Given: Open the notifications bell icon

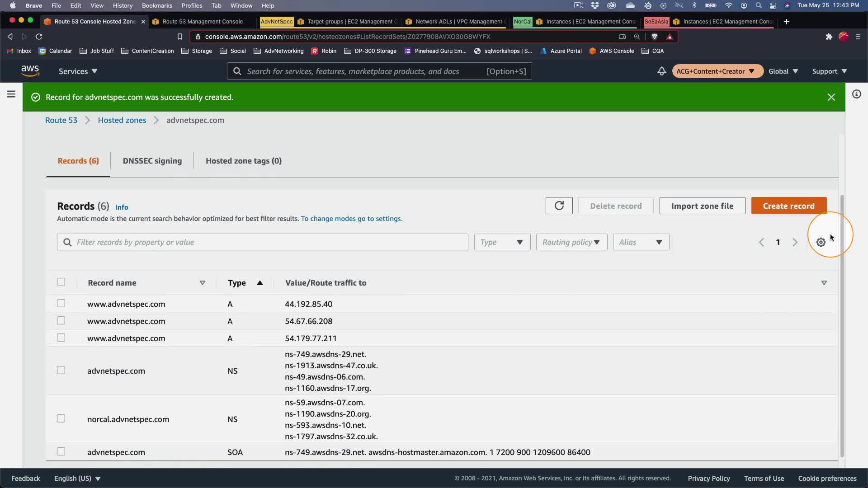Looking at the screenshot, I should pos(661,71).
